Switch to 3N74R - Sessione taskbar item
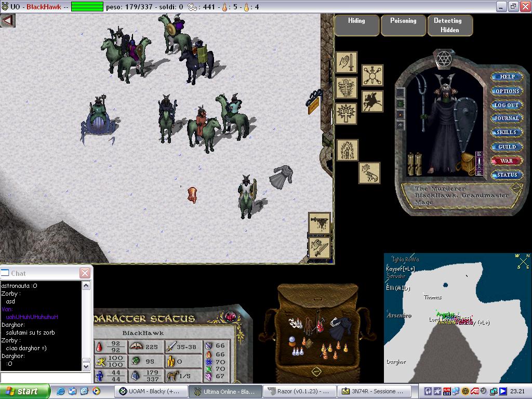Image resolution: width=532 pixels, height=399 pixels. tap(374, 392)
